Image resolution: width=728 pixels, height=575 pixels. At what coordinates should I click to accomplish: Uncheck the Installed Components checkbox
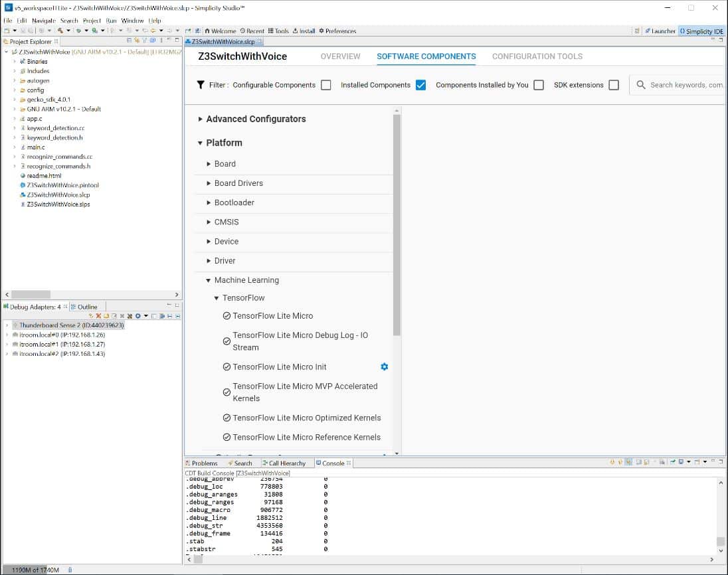(x=420, y=85)
